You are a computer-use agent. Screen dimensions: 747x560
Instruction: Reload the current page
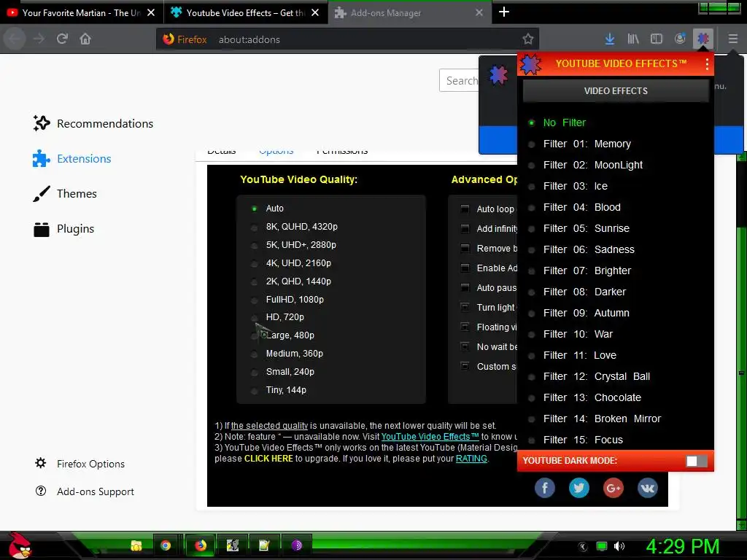tap(62, 39)
